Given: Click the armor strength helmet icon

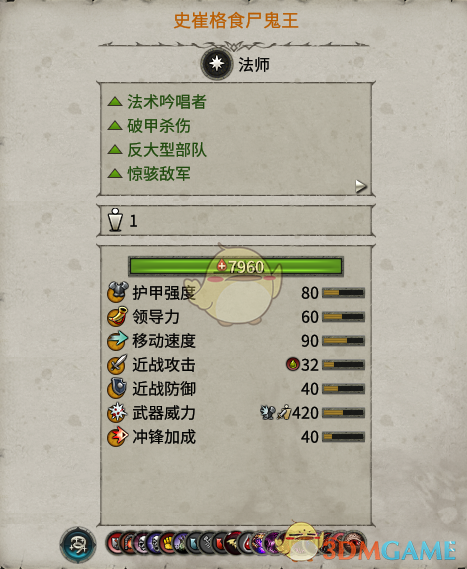Looking at the screenshot, I should click(118, 292).
